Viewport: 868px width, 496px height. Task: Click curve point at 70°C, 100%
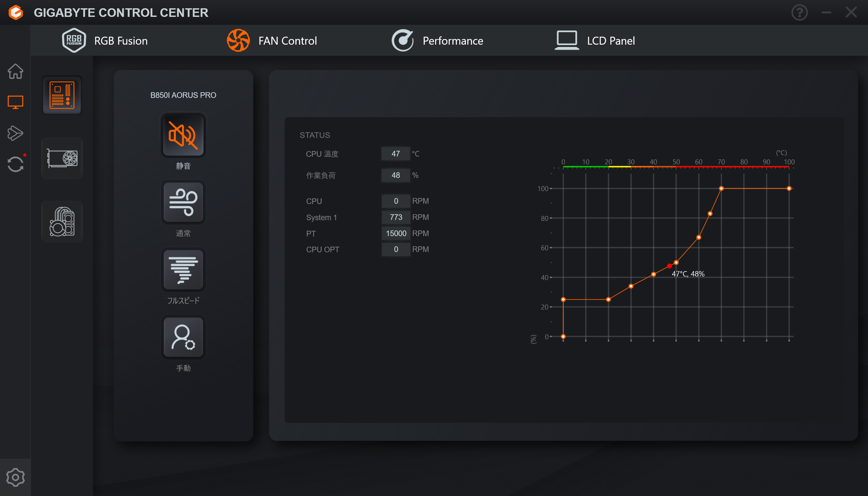tap(721, 188)
